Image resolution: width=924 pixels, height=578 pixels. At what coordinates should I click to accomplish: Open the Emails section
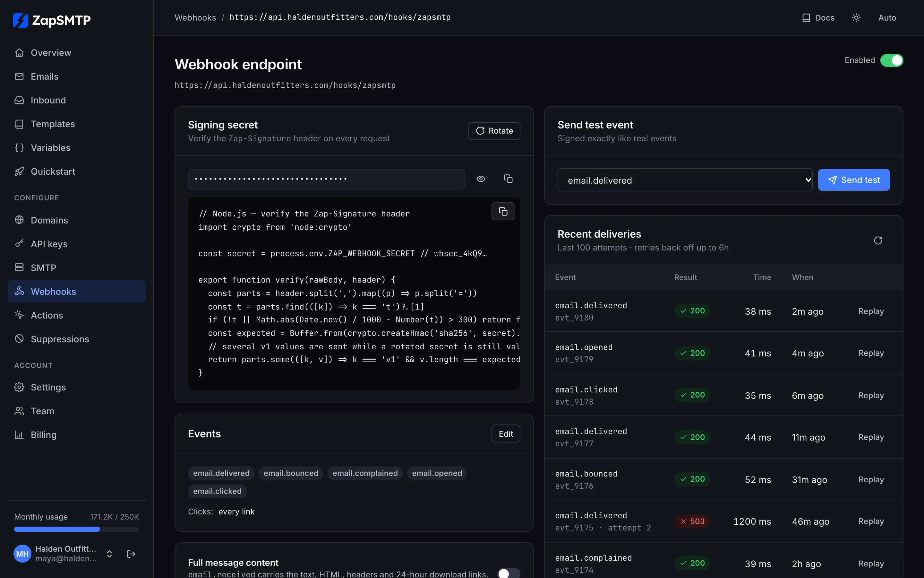(x=76, y=76)
